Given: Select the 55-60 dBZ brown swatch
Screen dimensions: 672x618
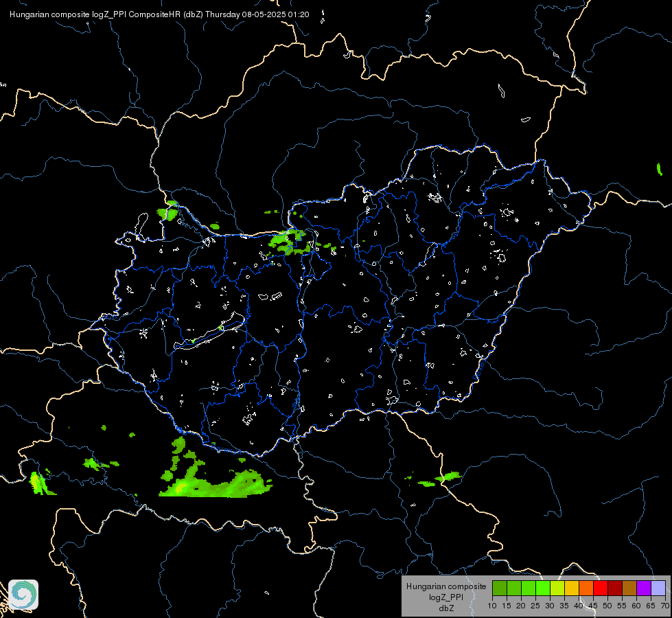Looking at the screenshot, I should tap(629, 588).
